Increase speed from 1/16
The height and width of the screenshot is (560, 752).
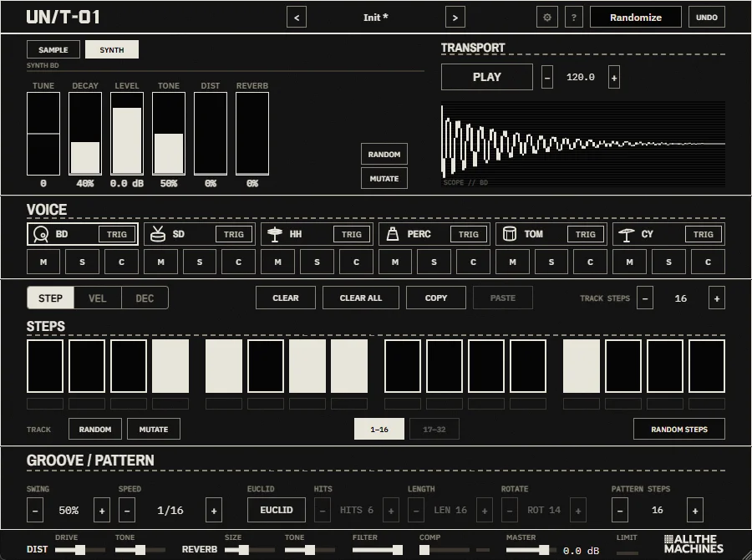pyautogui.click(x=214, y=510)
